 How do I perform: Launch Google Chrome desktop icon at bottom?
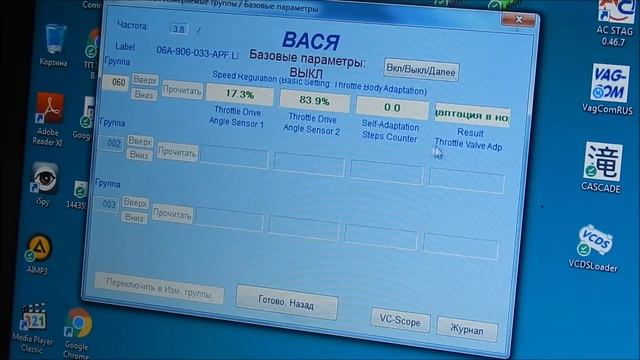tap(77, 334)
